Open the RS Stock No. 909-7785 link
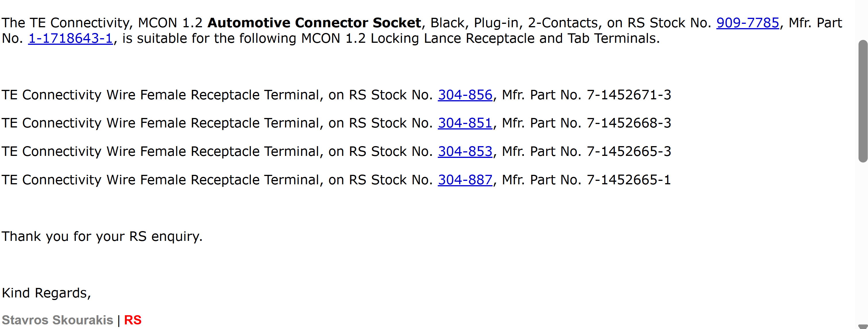 (748, 23)
